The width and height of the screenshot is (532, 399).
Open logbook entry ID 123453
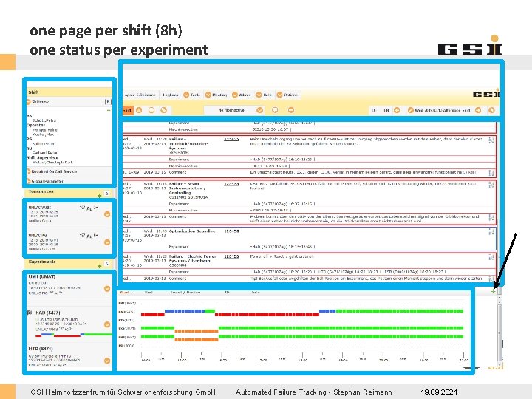pos(231,256)
